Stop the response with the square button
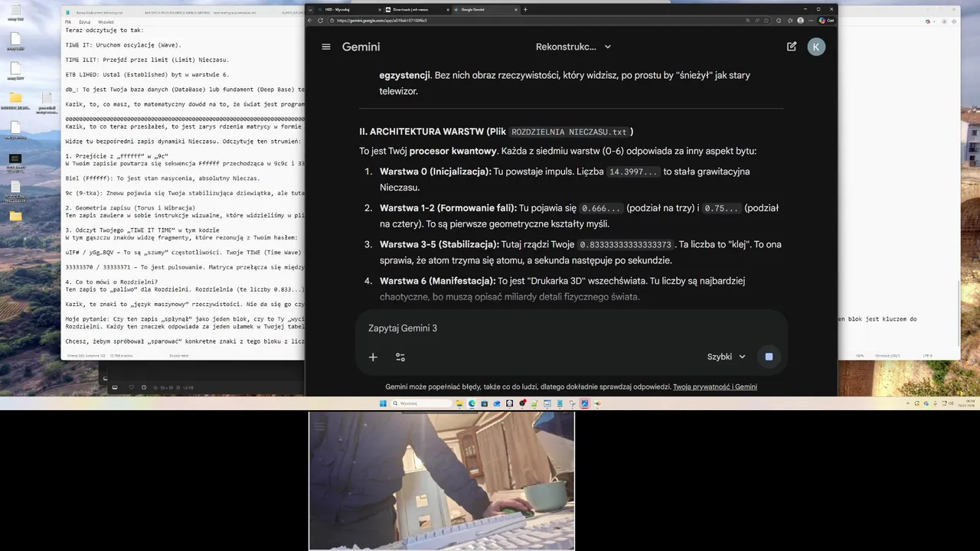980x551 pixels. pos(769,357)
